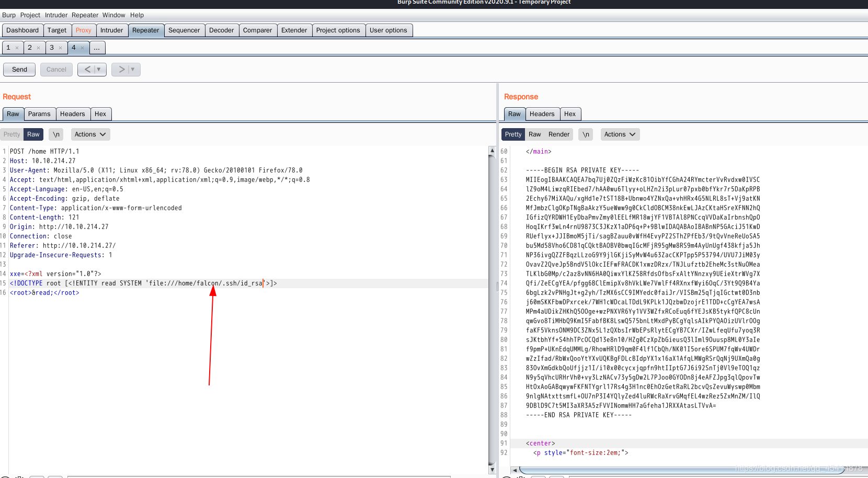Viewport: 868px width, 478px height.
Task: Select Repeater sub-tab 3
Action: [x=52, y=48]
